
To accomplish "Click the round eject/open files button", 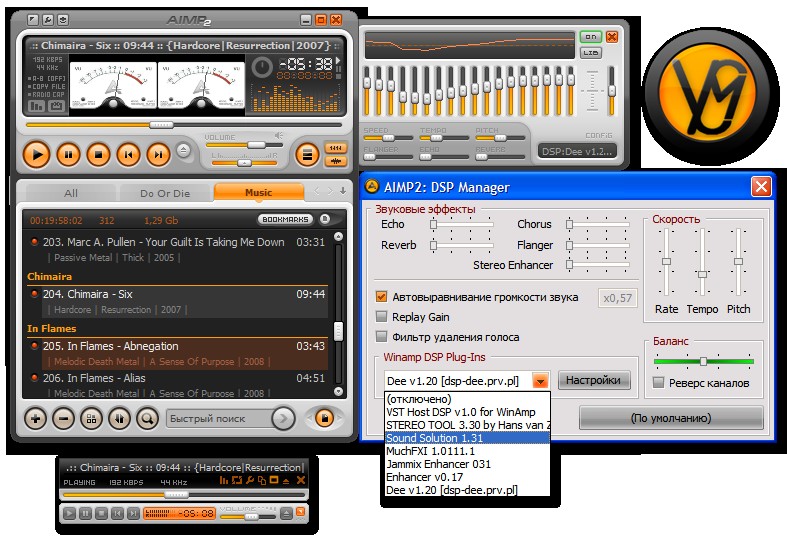I will click(x=184, y=151).
